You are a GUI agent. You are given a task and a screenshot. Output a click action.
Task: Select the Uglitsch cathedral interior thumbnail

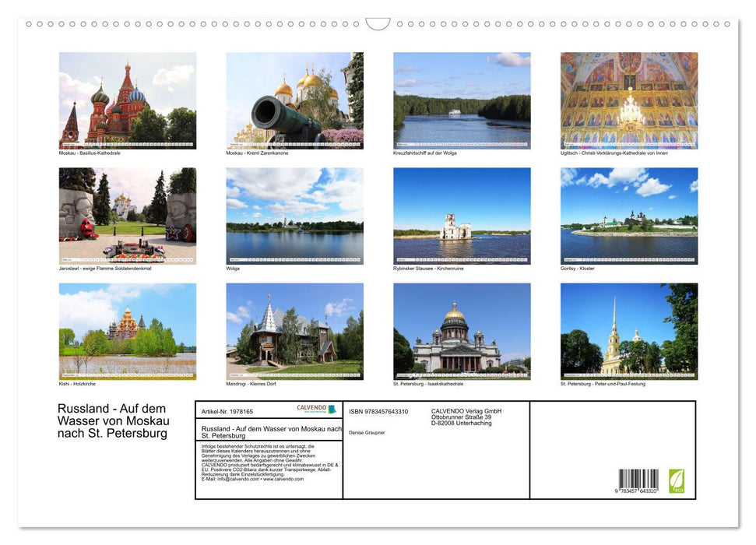pos(628,99)
